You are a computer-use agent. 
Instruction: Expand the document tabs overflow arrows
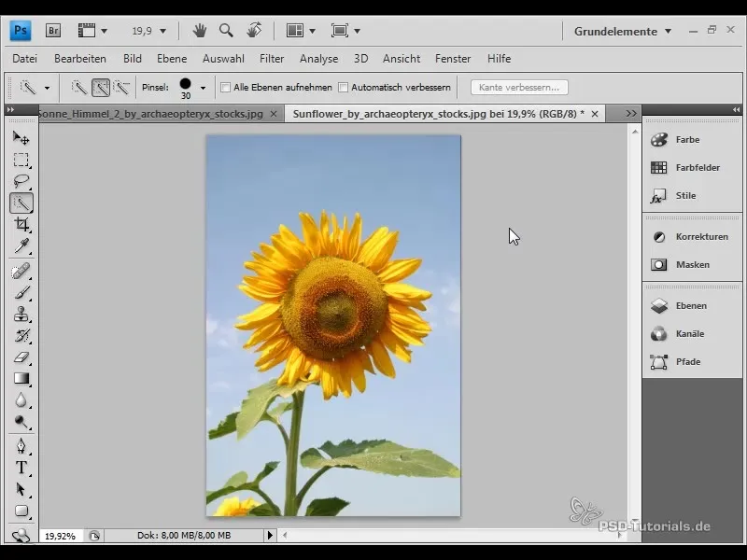tap(631, 113)
